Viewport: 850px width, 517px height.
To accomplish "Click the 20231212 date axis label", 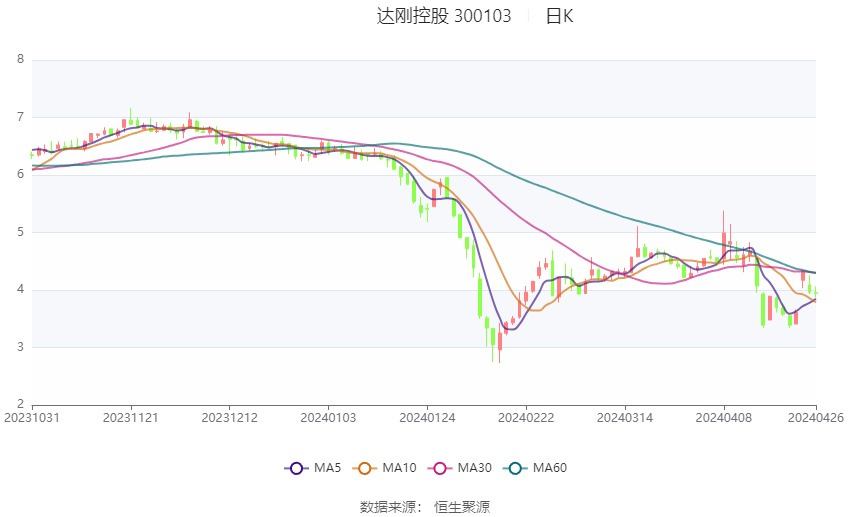I will pos(230,417).
